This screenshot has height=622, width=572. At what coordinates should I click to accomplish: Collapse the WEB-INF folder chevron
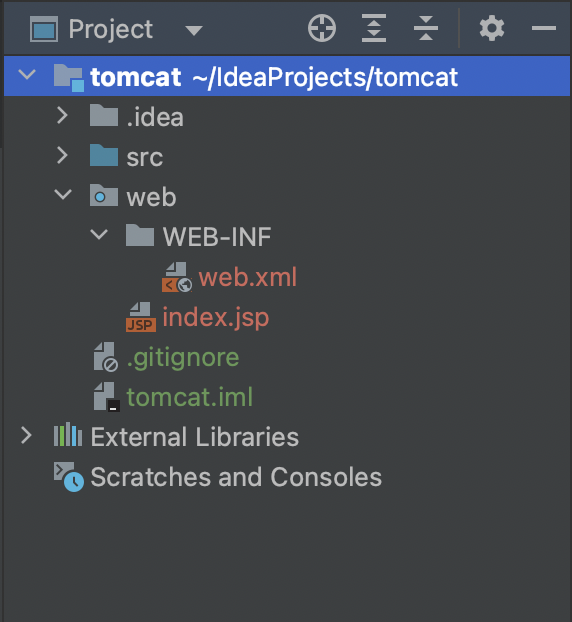click(99, 234)
